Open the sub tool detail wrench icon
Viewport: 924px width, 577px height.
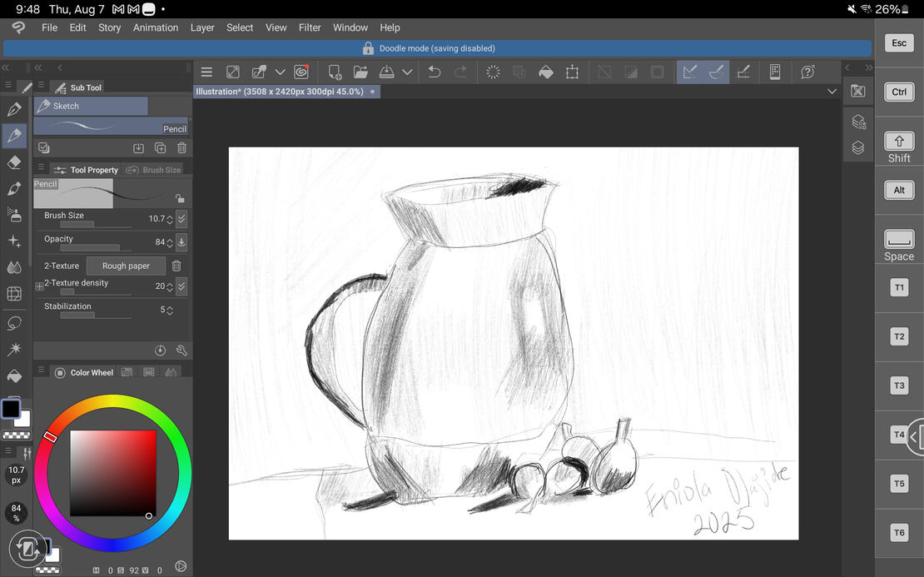[181, 351]
